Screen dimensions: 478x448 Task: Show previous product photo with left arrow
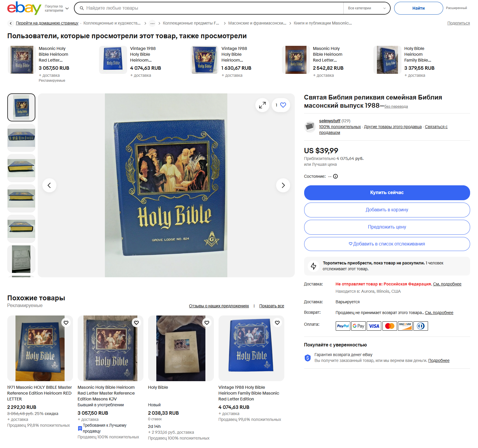49,185
